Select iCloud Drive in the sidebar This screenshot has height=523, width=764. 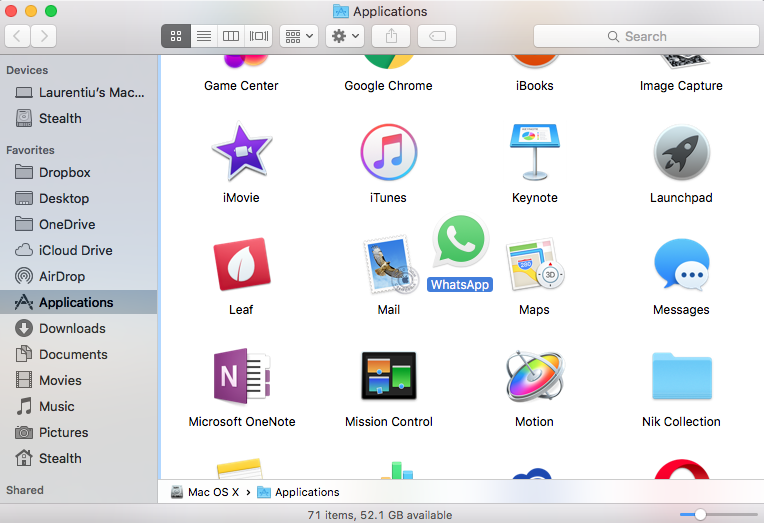pyautogui.click(x=75, y=250)
